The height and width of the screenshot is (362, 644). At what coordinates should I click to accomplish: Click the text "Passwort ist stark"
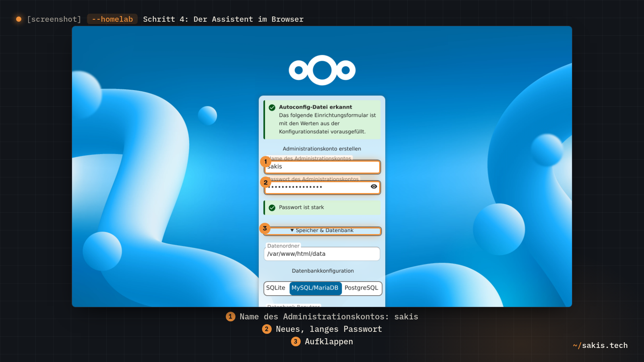coord(301,208)
